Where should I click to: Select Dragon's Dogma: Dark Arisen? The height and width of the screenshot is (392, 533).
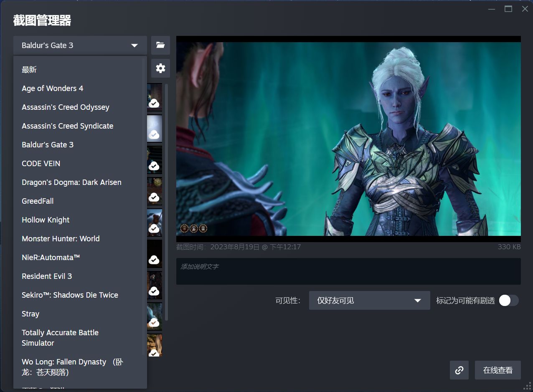click(x=80, y=182)
